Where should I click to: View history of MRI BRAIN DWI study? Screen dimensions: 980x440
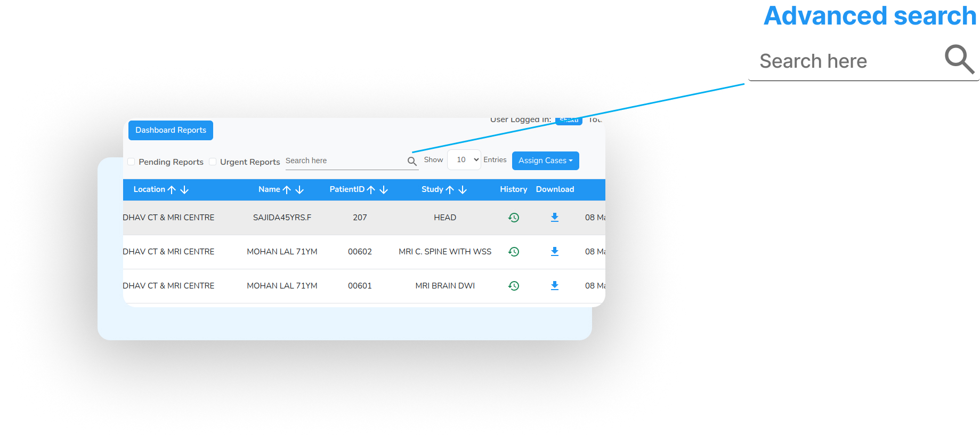coord(513,286)
